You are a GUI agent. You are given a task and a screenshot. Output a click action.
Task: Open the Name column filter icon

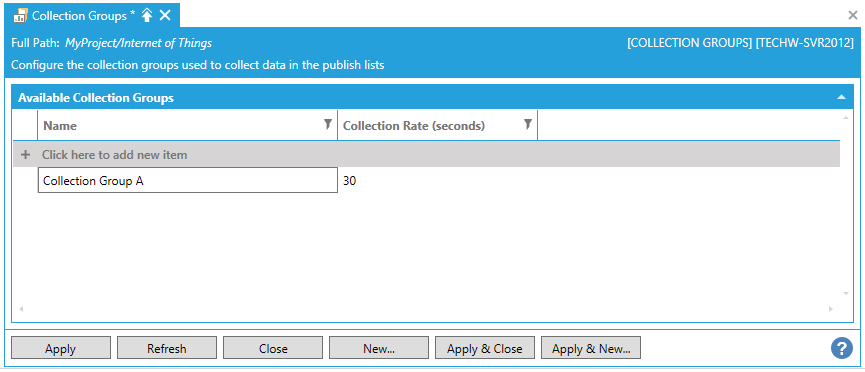coord(328,124)
